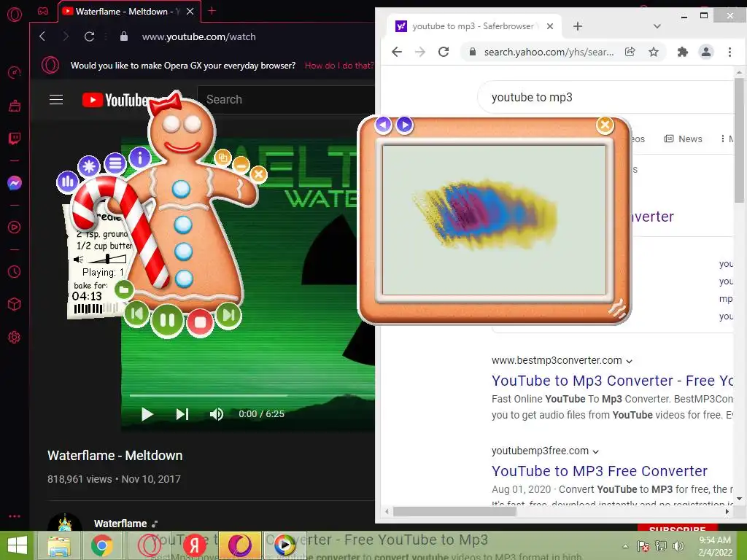Reload the page in Chrome window
The width and height of the screenshot is (747, 560).
[444, 52]
